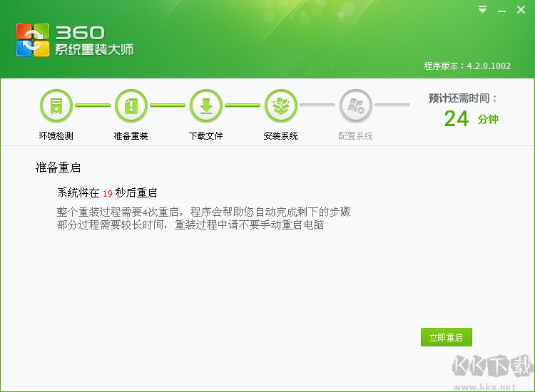This screenshot has width=535, height=392.
Task: Click the 程序版本 4.2.0.1002 text
Action: pos(467,66)
